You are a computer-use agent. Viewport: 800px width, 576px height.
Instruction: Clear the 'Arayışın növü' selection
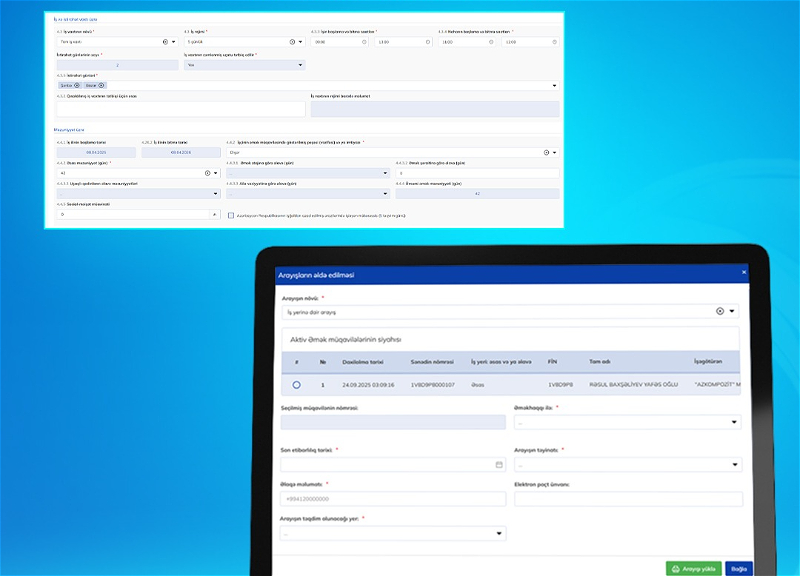pyautogui.click(x=719, y=312)
